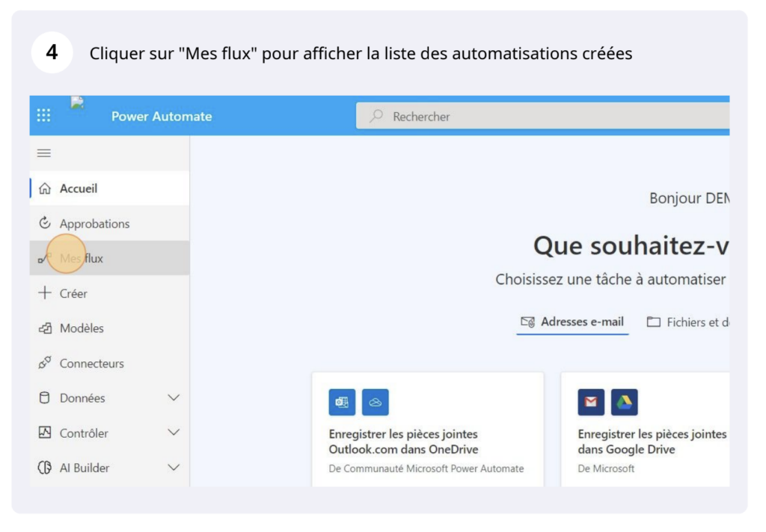
Task: Click the Google Drive icon on card
Action: click(624, 403)
